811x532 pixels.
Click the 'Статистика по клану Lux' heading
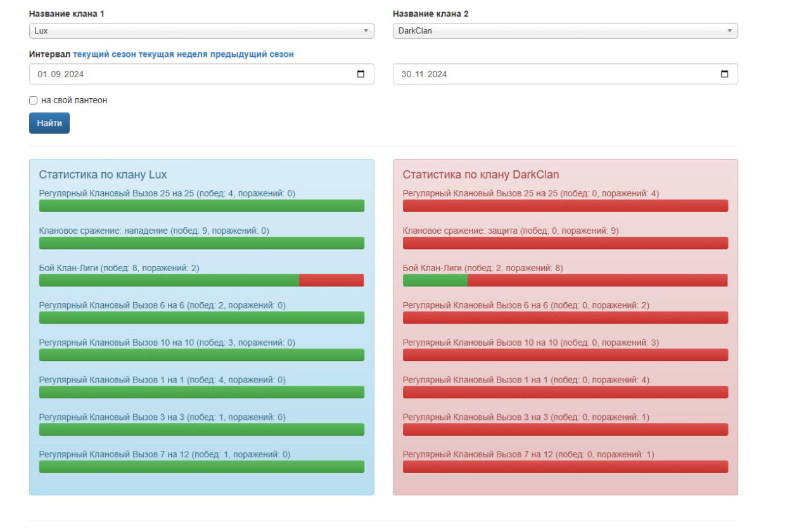click(x=103, y=175)
